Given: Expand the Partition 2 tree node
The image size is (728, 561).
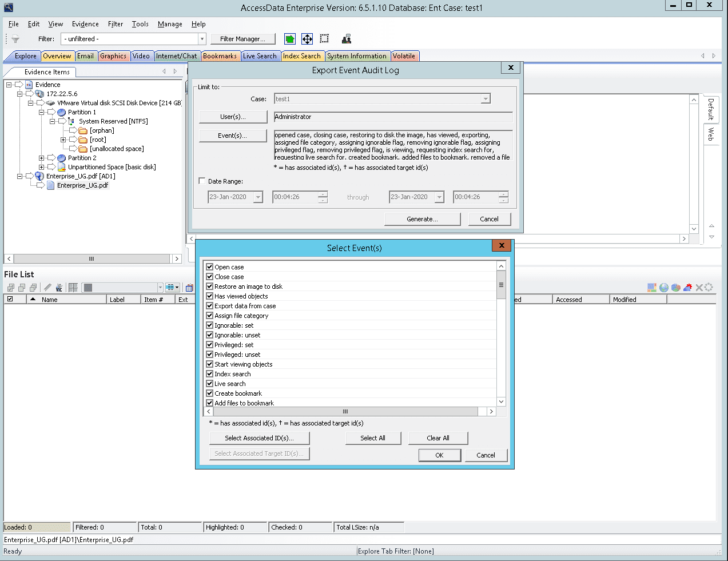Looking at the screenshot, I should pyautogui.click(x=42, y=158).
